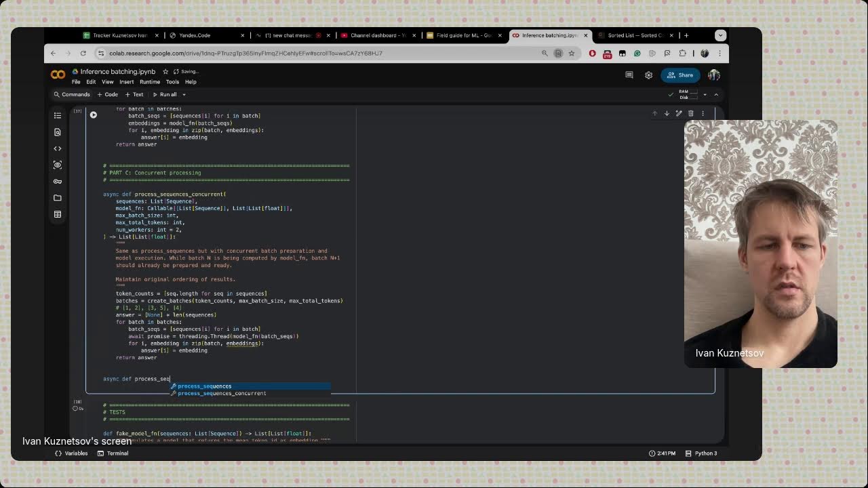Viewport: 868px width, 488px height.
Task: Click the browser address bar URL
Action: point(245,53)
